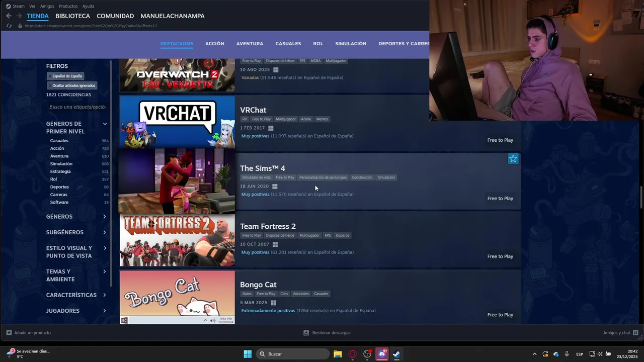Open The Sims 4 game thumbnail
Viewport: 644px width, 362px height.
(x=177, y=181)
